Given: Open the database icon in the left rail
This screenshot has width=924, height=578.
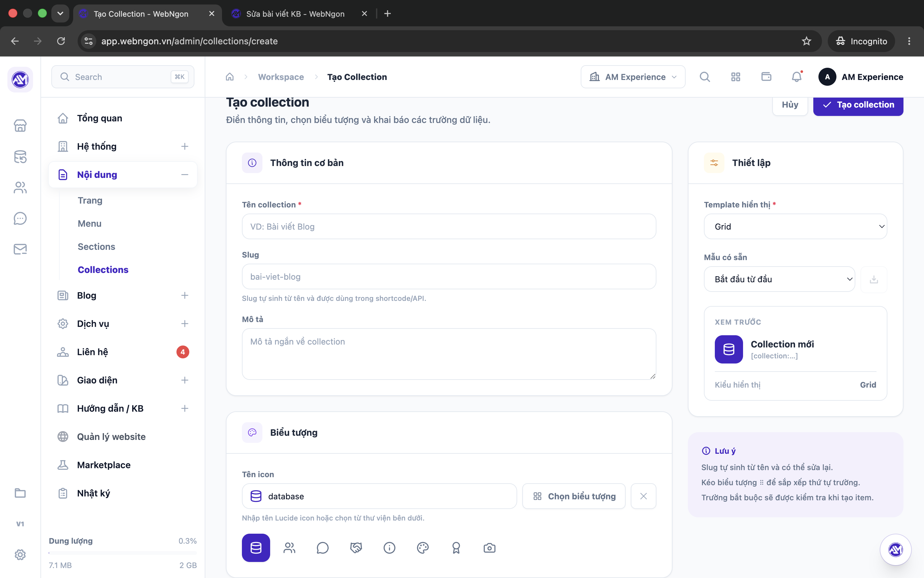Looking at the screenshot, I should pos(20,156).
